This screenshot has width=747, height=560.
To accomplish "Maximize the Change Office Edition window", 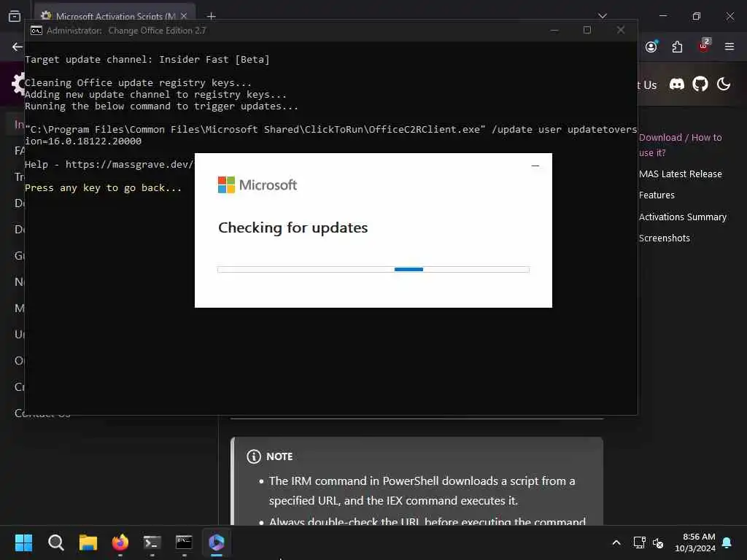I will [x=587, y=30].
